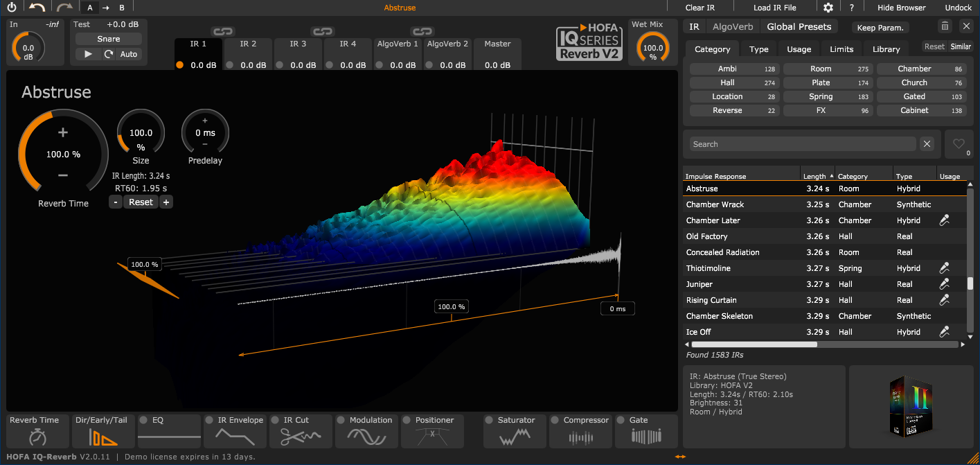The width and height of the screenshot is (980, 465).
Task: Click the Reverse category filter
Action: 727,109
